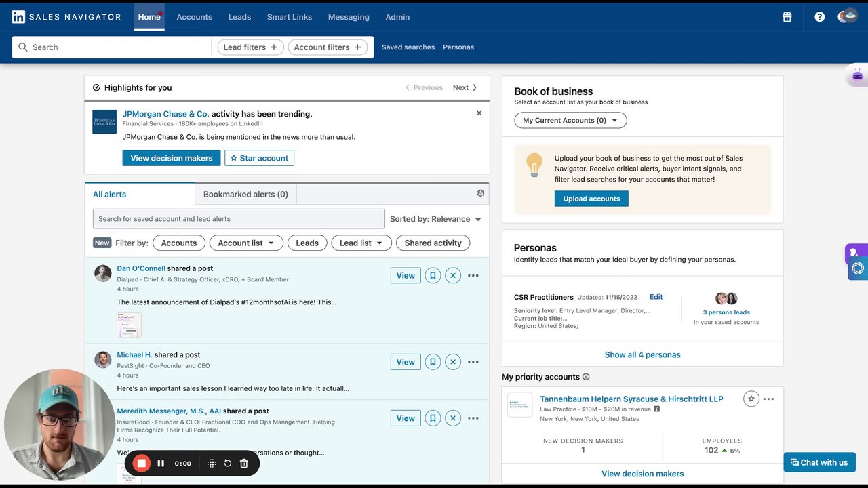Click the Upload accounts button
Viewport: 868px width, 488px height.
click(591, 199)
